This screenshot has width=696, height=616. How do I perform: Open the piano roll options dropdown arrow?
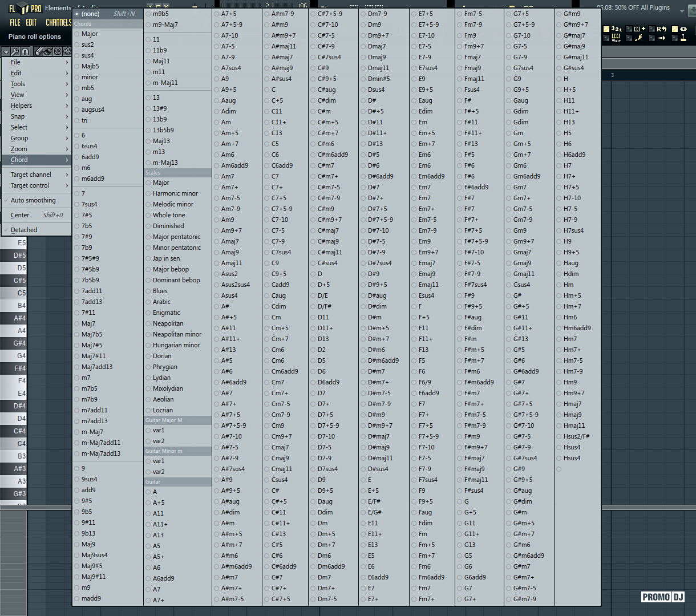click(6, 51)
